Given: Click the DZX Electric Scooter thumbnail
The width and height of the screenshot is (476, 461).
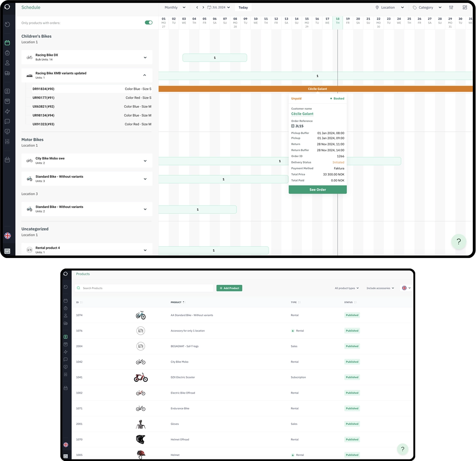Looking at the screenshot, I should tap(141, 378).
